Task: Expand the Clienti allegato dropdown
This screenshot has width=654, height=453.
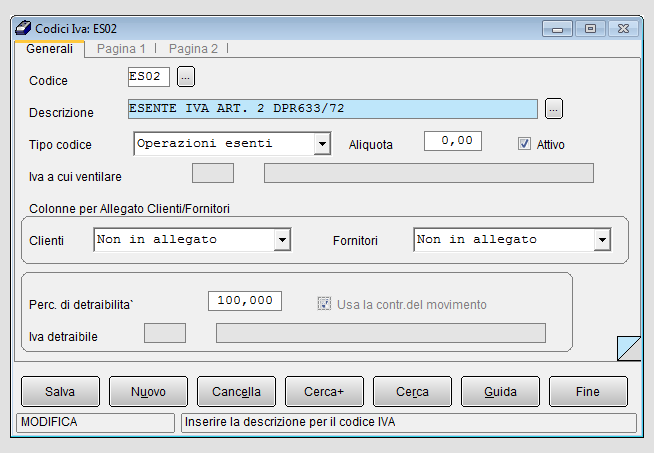Action: click(x=282, y=240)
